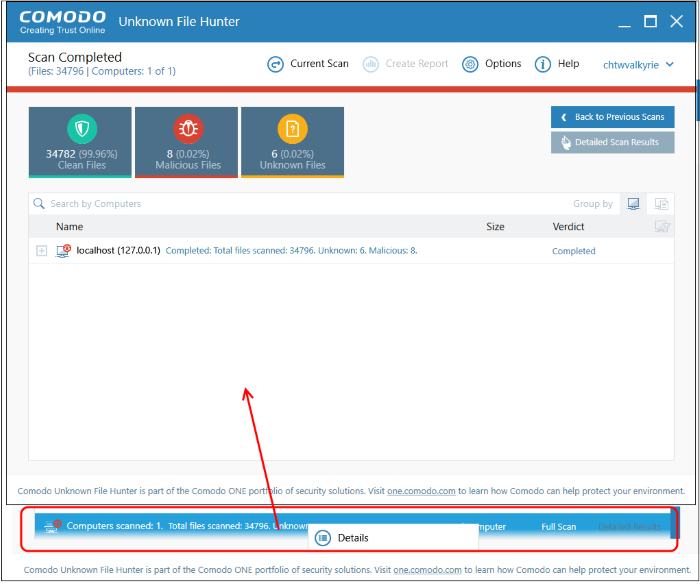Click 'Computers scanned: 1' status text
Image resolution: width=700 pixels, height=584 pixels.
click(x=115, y=526)
